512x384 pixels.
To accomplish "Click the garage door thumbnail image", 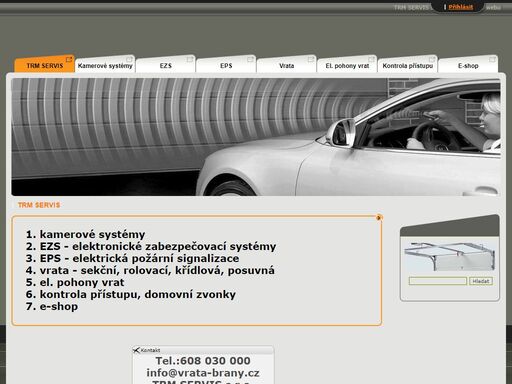I will [x=450, y=257].
